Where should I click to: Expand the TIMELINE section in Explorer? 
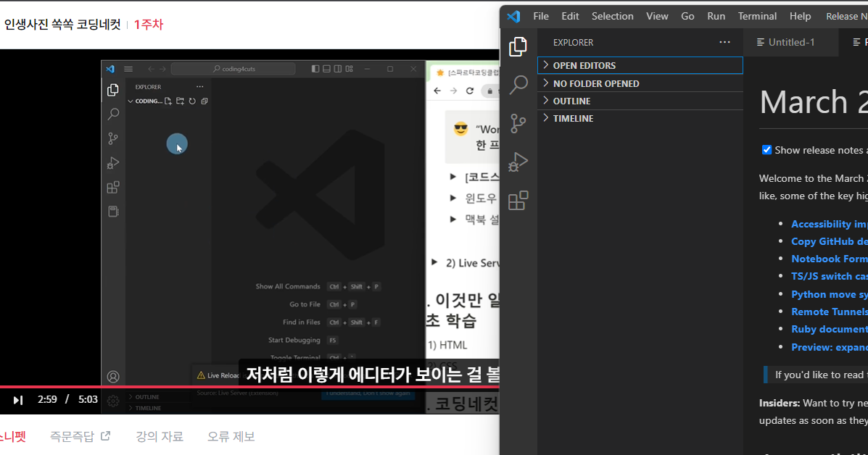point(640,118)
